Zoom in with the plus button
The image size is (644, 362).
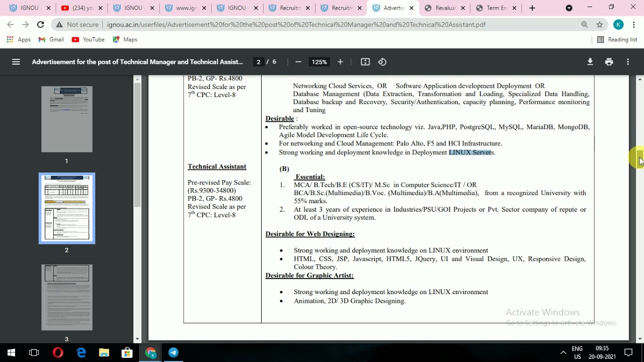(x=340, y=62)
